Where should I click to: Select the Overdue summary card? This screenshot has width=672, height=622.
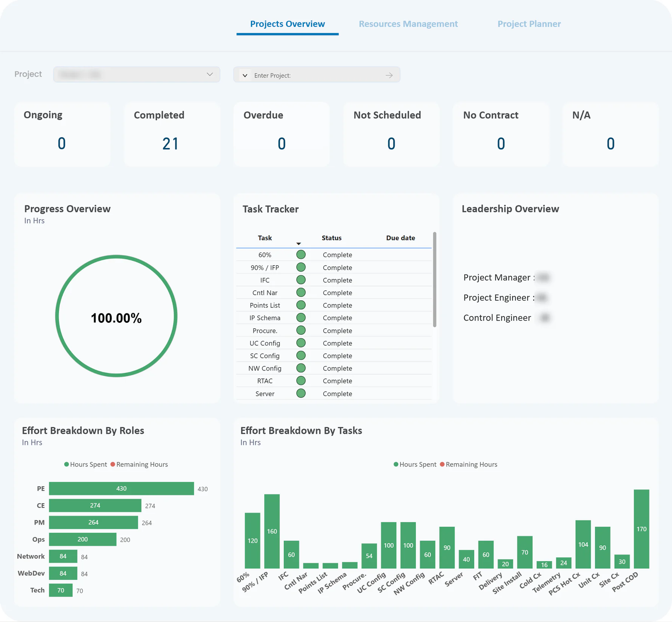[x=281, y=134]
